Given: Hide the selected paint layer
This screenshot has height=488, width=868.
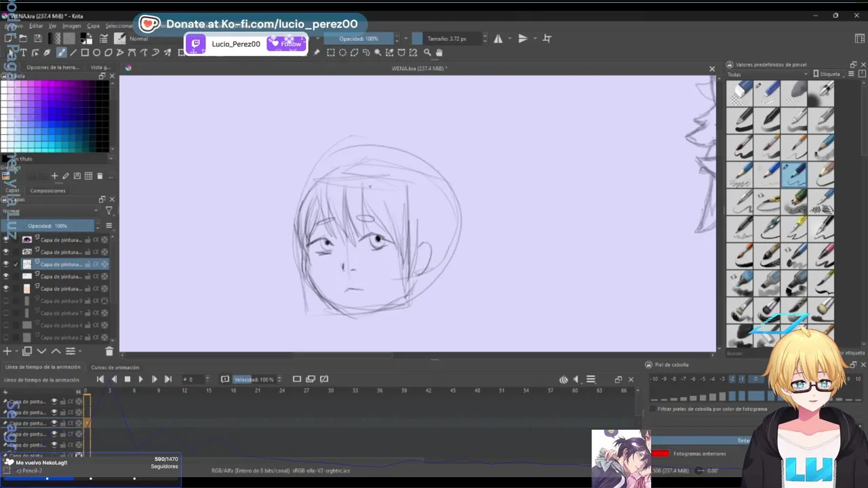Looking at the screenshot, I should point(6,264).
